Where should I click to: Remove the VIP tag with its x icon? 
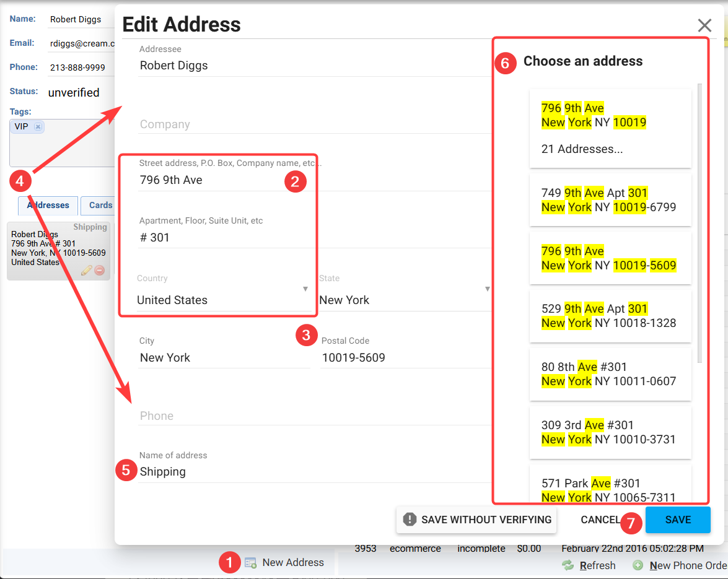click(x=38, y=127)
